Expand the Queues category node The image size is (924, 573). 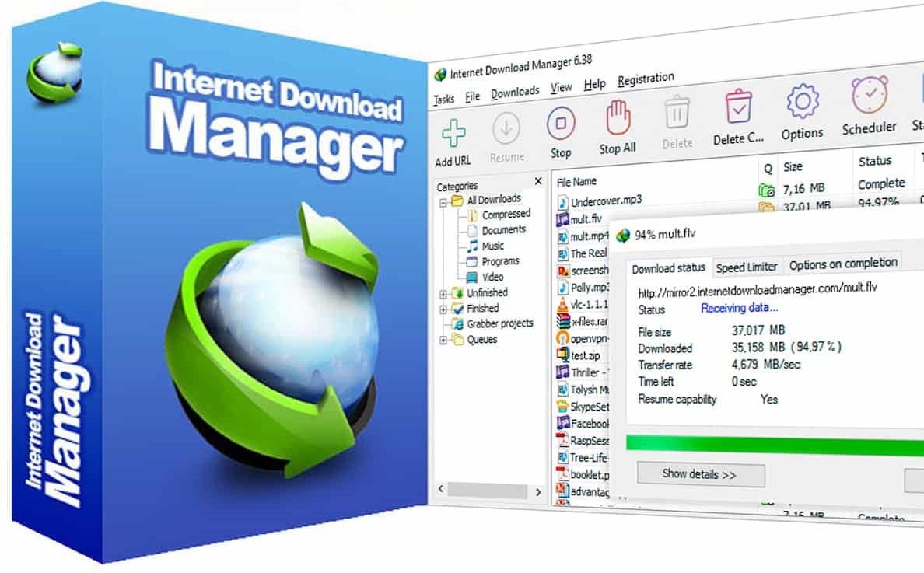tap(443, 340)
